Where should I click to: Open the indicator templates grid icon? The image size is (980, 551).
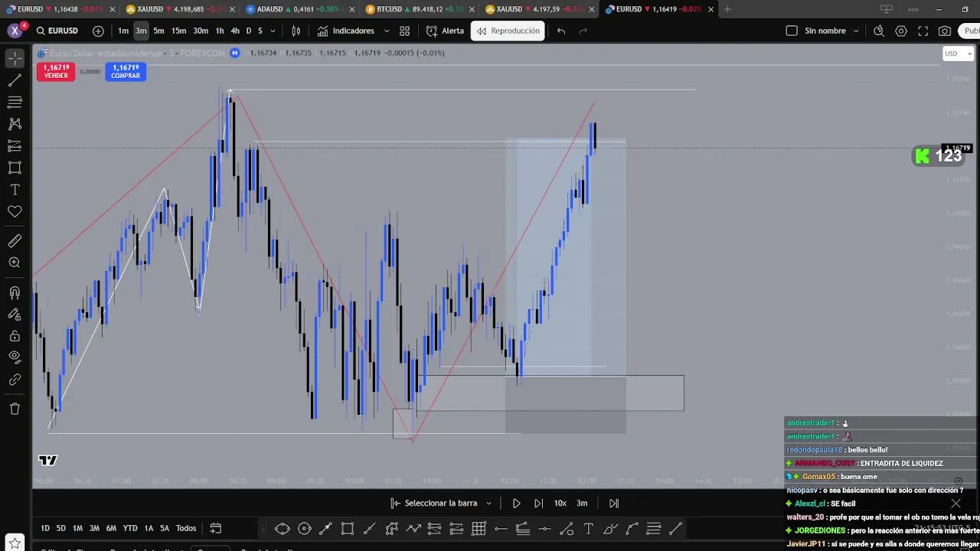coord(404,31)
